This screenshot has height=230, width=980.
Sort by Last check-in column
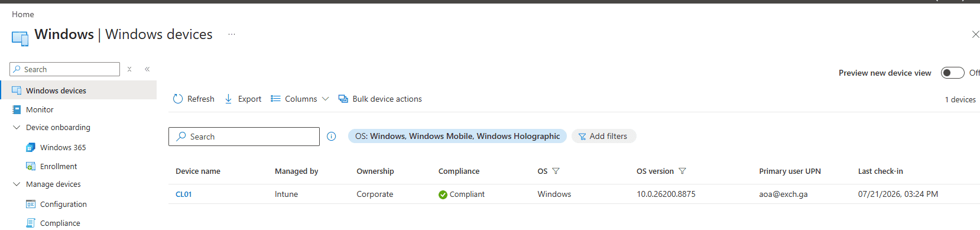point(881,171)
